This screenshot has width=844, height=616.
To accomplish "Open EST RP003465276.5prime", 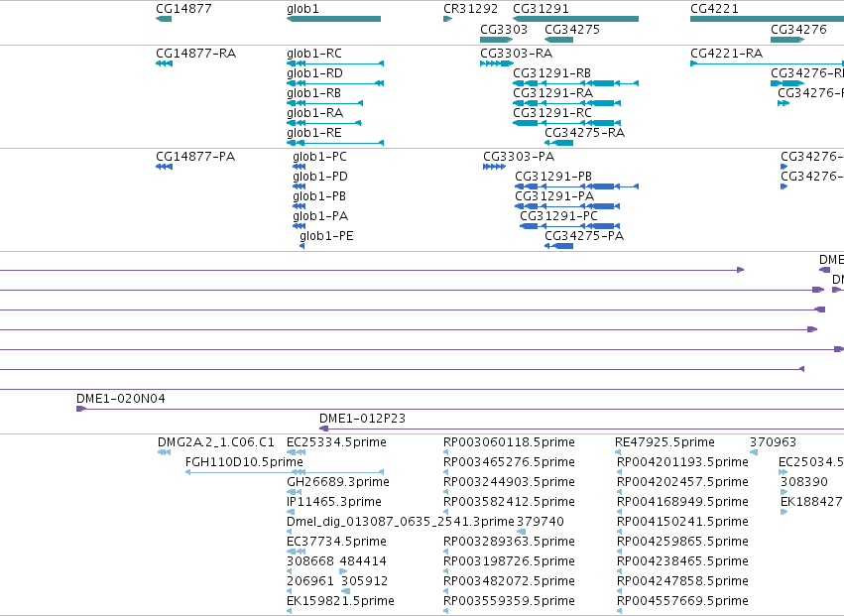I will [x=509, y=462].
